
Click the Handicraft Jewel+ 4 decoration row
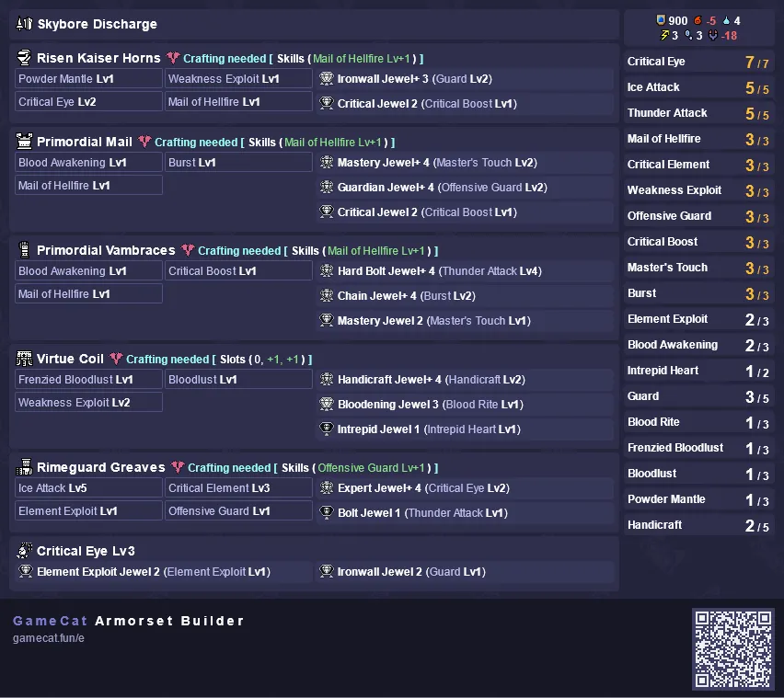464,380
